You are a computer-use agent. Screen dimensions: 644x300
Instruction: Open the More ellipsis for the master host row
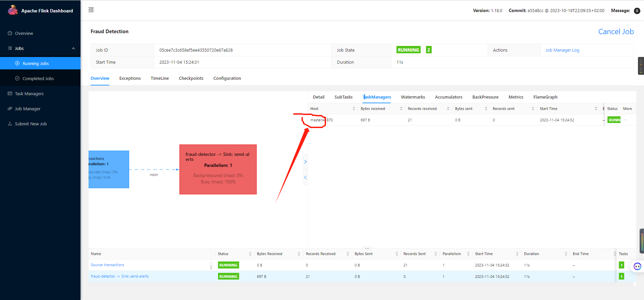pos(625,120)
